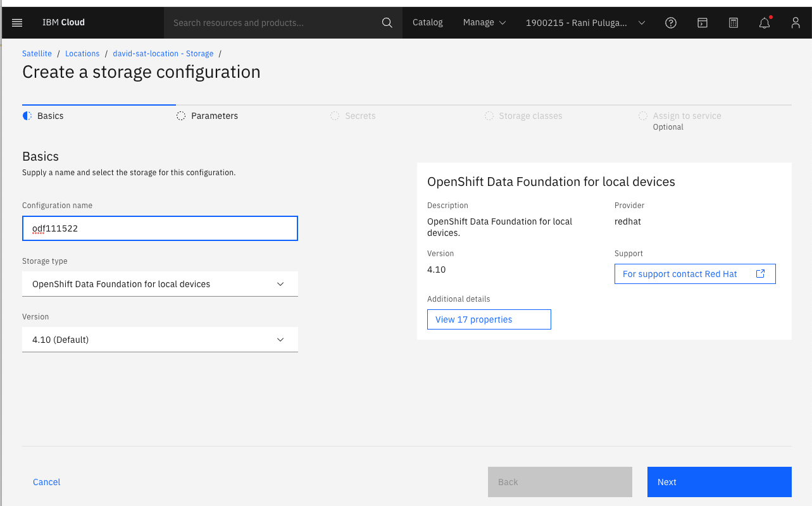Click For support contact Red Hat button

(x=695, y=274)
